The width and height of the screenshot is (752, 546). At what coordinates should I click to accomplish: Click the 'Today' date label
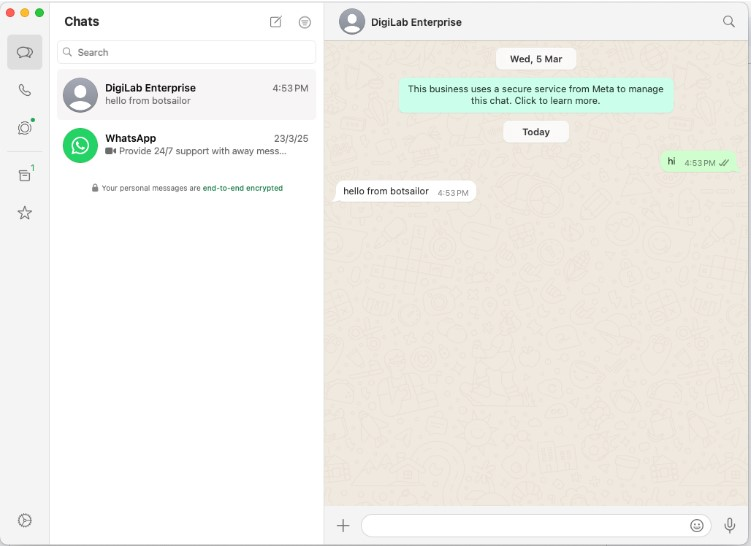(x=536, y=132)
